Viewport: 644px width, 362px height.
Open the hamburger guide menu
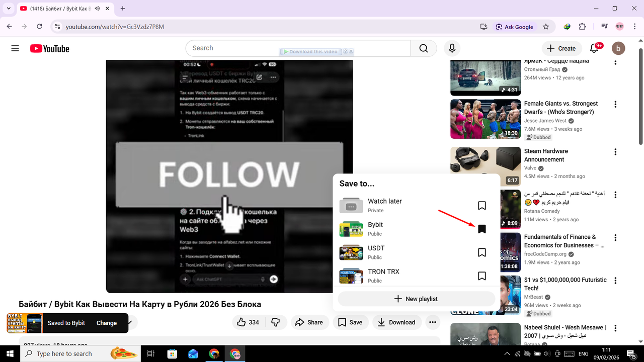point(15,48)
